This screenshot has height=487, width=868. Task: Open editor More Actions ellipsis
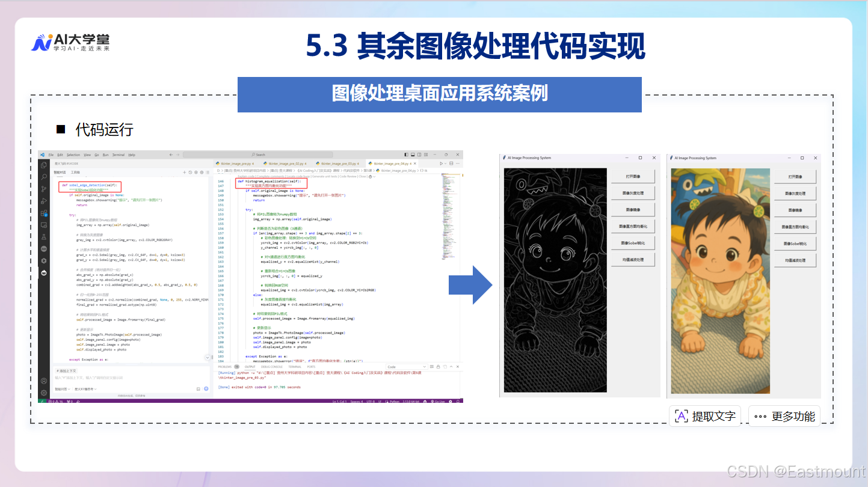click(458, 164)
